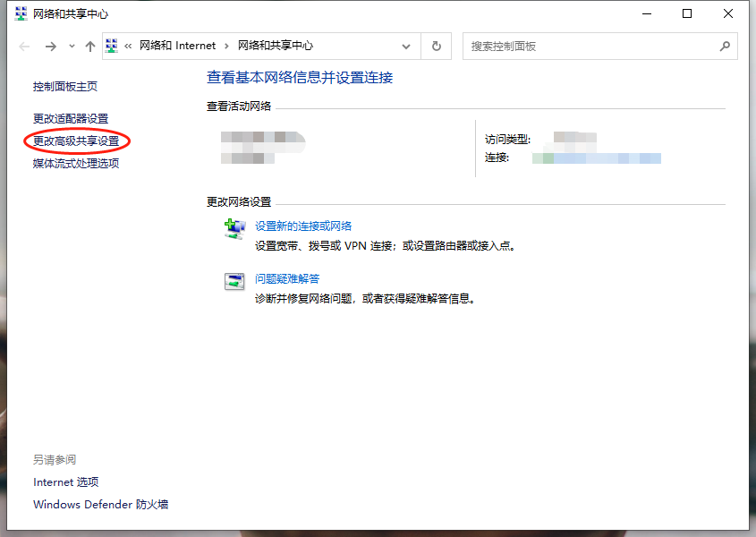Click the network icon inside the address bar
This screenshot has height=537, width=756.
[111, 46]
